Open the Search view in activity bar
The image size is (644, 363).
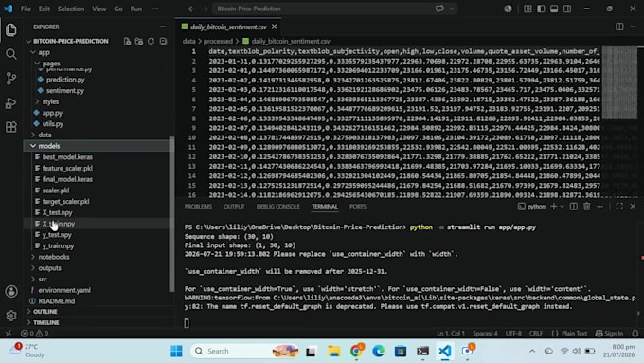click(x=11, y=54)
